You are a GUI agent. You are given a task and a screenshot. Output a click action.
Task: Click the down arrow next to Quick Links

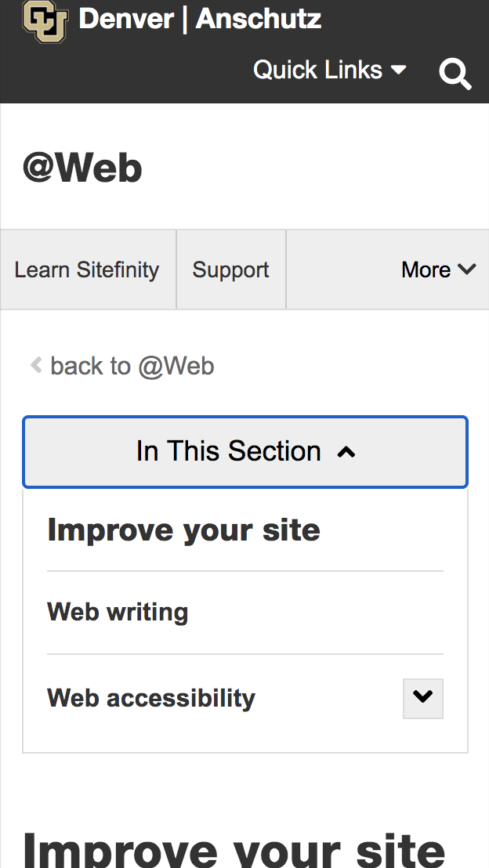[x=399, y=70]
